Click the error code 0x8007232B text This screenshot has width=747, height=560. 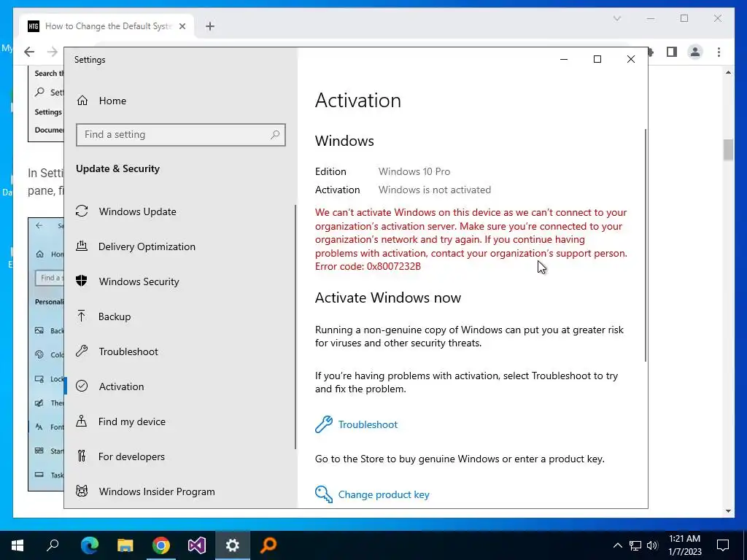(393, 266)
